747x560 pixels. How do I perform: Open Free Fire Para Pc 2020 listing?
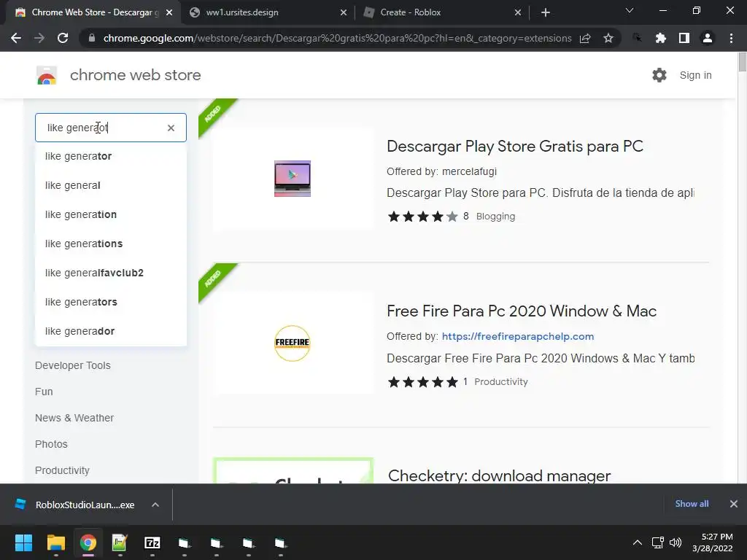[x=522, y=311]
